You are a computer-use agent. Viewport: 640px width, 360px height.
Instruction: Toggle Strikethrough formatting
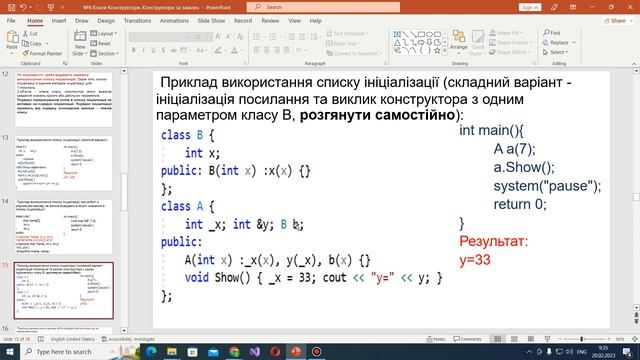click(173, 50)
